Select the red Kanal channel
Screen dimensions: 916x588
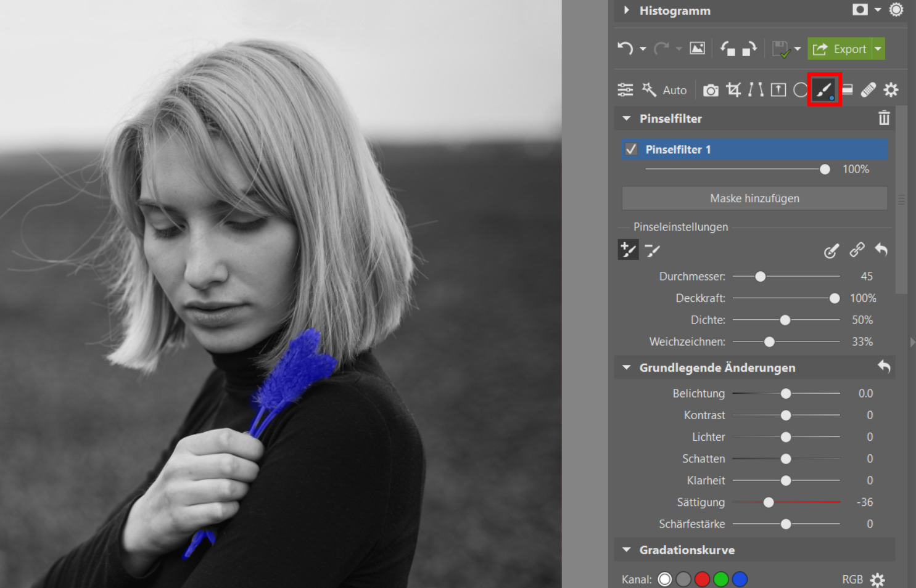pyautogui.click(x=702, y=579)
